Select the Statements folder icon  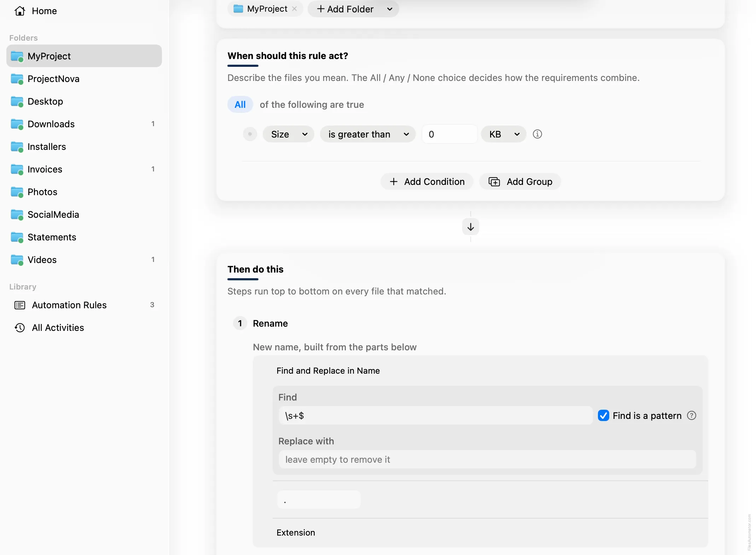[17, 237]
